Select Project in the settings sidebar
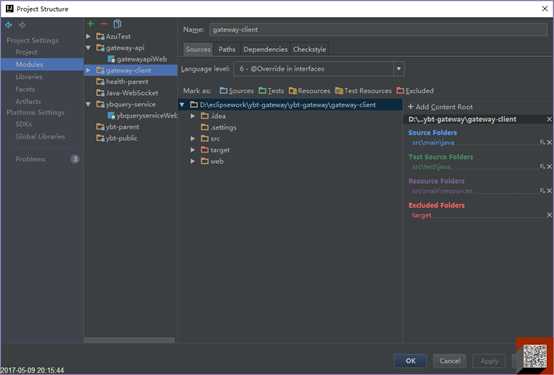The width and height of the screenshot is (554, 375). tap(26, 52)
